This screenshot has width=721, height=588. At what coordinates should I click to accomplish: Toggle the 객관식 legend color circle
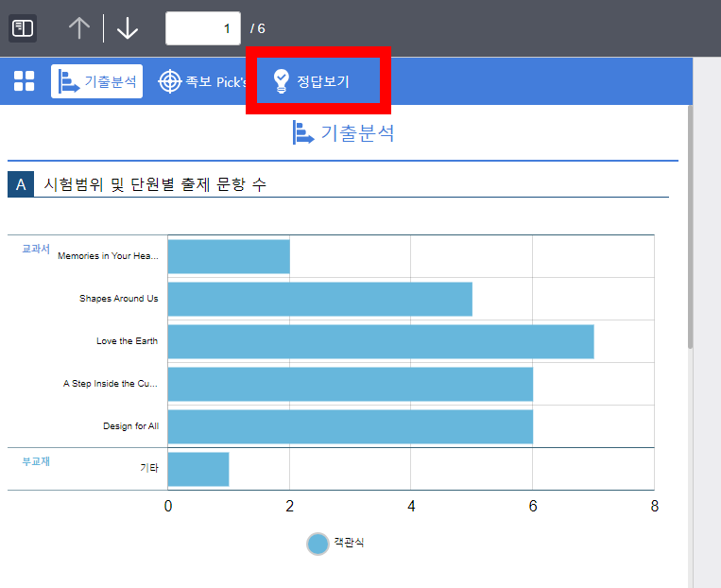point(318,544)
